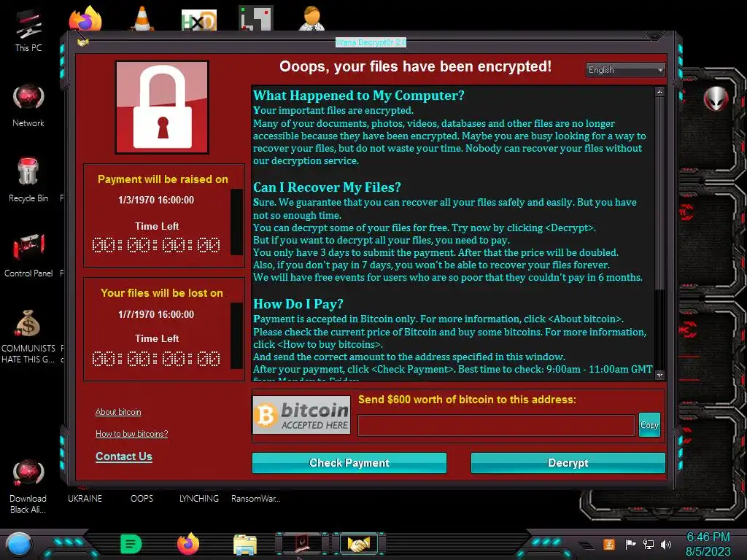Open the person-in-suit desktop icon
Viewport: 747px width, 560px height.
point(312,18)
